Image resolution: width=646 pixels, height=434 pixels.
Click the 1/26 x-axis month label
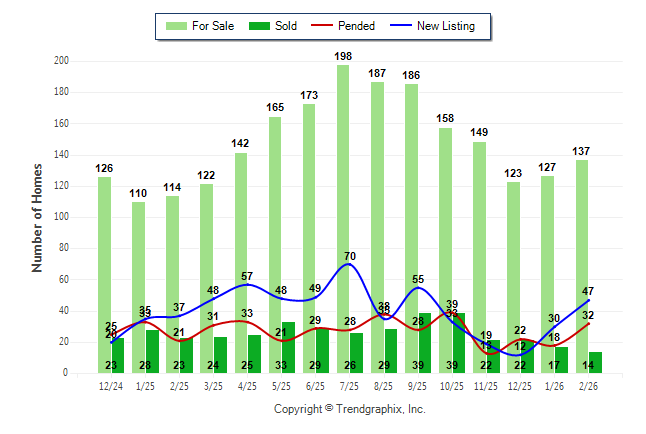pos(553,387)
